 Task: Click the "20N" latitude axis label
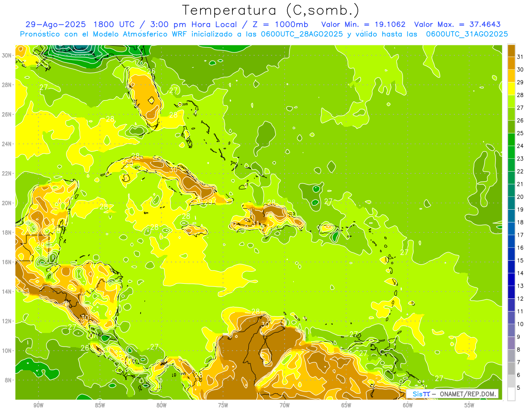7,203
